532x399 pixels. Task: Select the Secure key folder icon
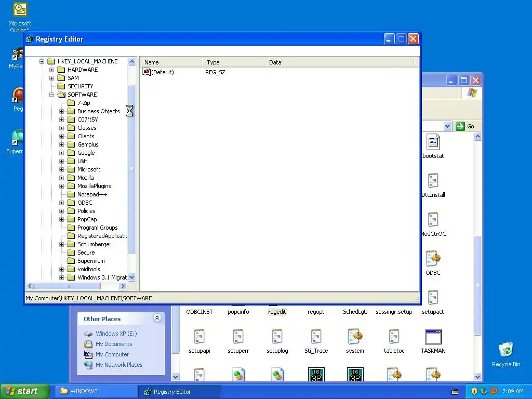pos(71,252)
